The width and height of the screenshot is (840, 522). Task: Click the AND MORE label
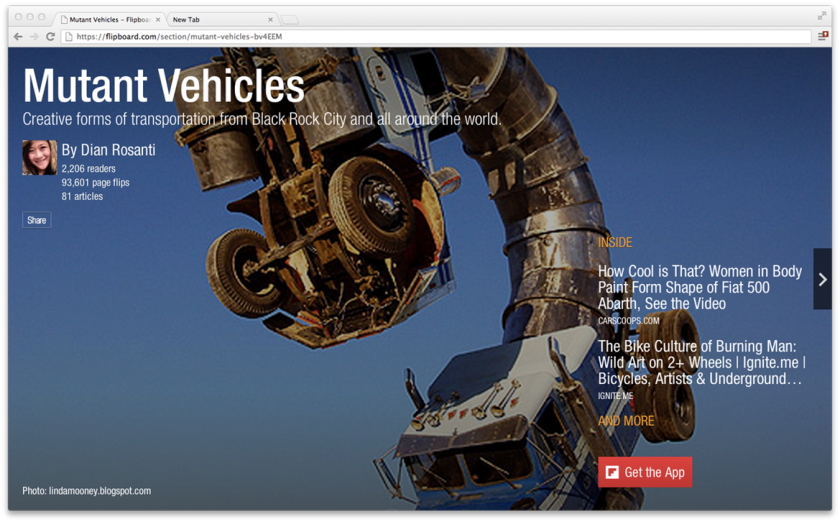tap(626, 421)
